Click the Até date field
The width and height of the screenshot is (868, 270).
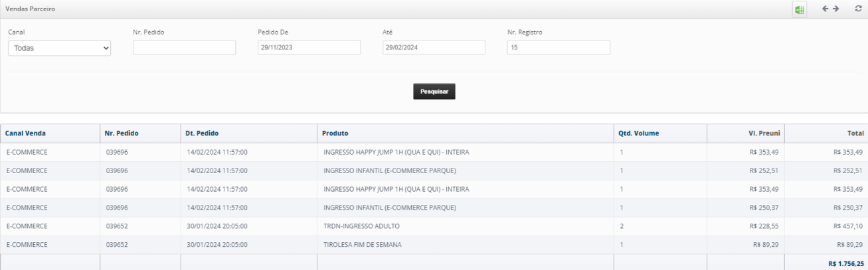pos(434,48)
